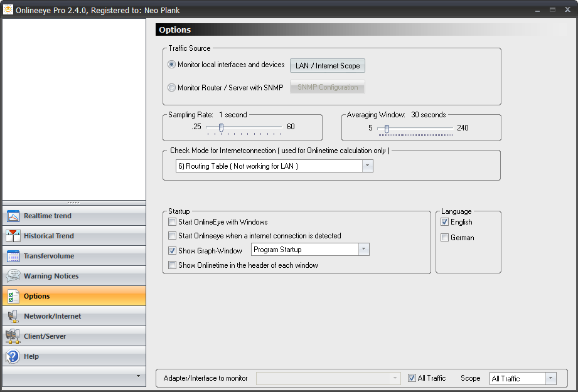578x392 pixels.
Task: Open the Client/Server section
Action: click(74, 336)
